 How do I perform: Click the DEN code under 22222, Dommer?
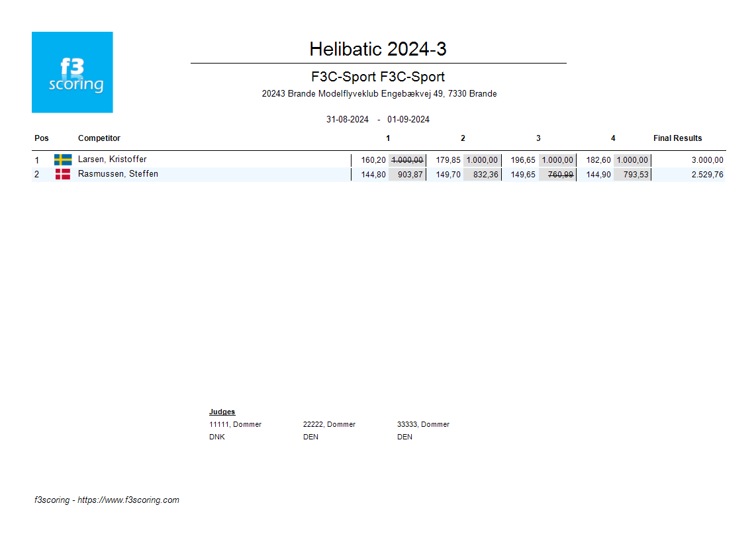(310, 437)
